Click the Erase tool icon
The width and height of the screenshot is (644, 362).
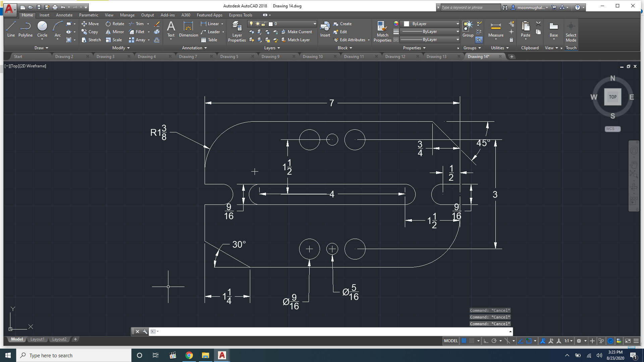[x=157, y=24]
